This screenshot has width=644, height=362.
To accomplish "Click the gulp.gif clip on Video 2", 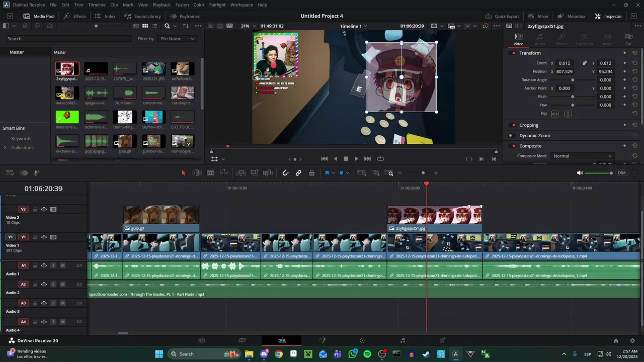I will [x=162, y=219].
